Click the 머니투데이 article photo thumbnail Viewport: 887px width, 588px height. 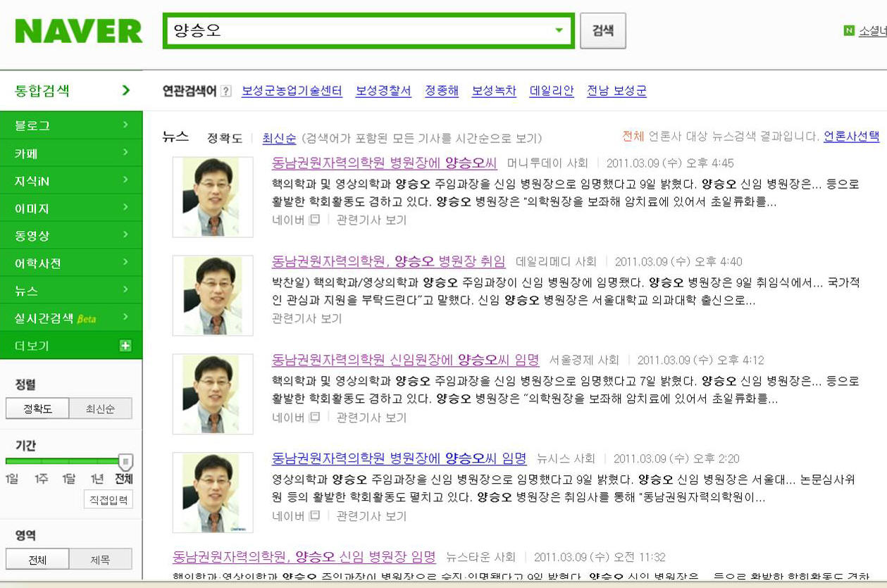tap(213, 196)
